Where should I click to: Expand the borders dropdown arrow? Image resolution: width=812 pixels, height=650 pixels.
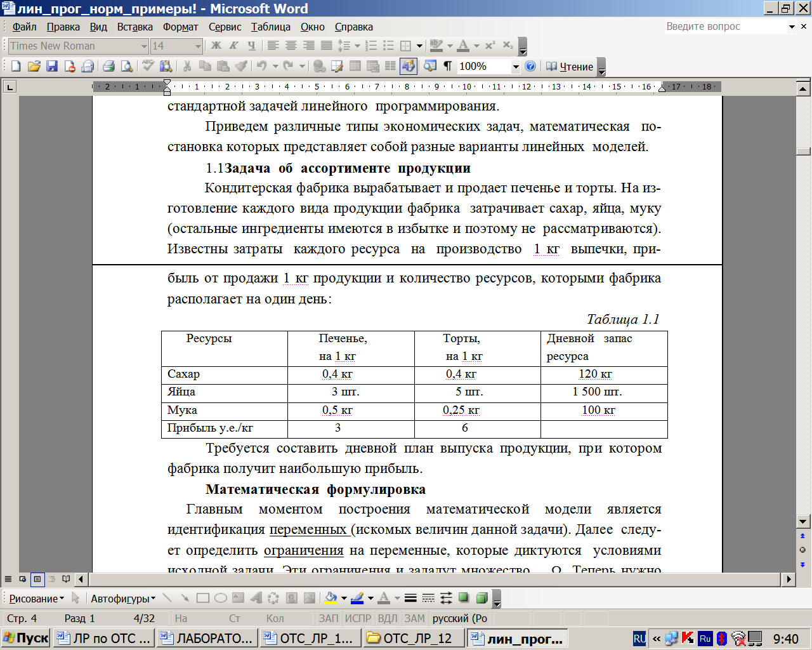pos(419,46)
